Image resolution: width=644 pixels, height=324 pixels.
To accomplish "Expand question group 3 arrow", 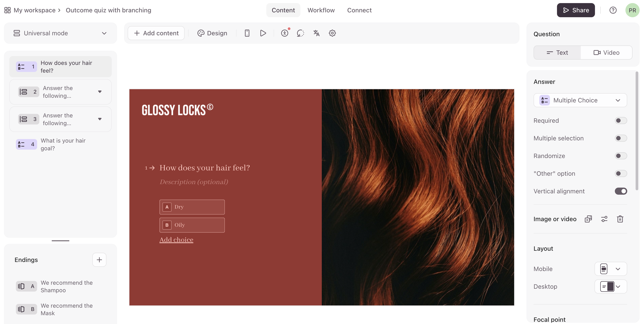I will coord(100,119).
